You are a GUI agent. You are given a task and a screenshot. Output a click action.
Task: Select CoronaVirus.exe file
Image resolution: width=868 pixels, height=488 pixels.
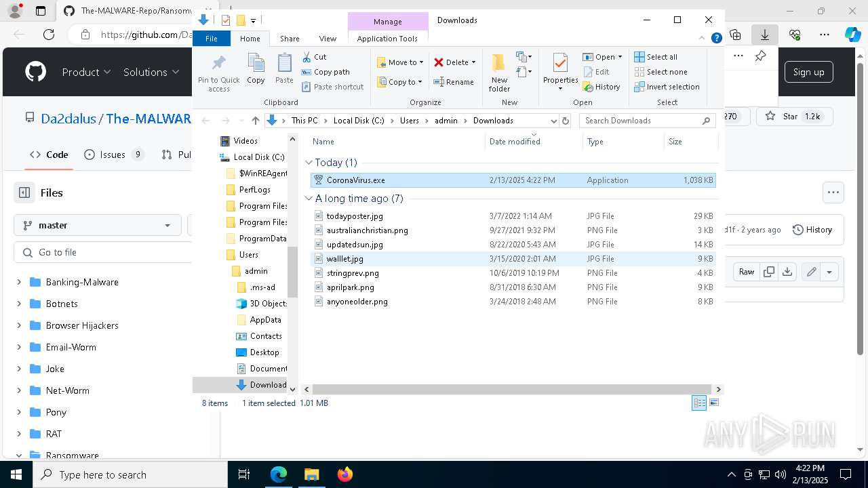click(x=513, y=180)
